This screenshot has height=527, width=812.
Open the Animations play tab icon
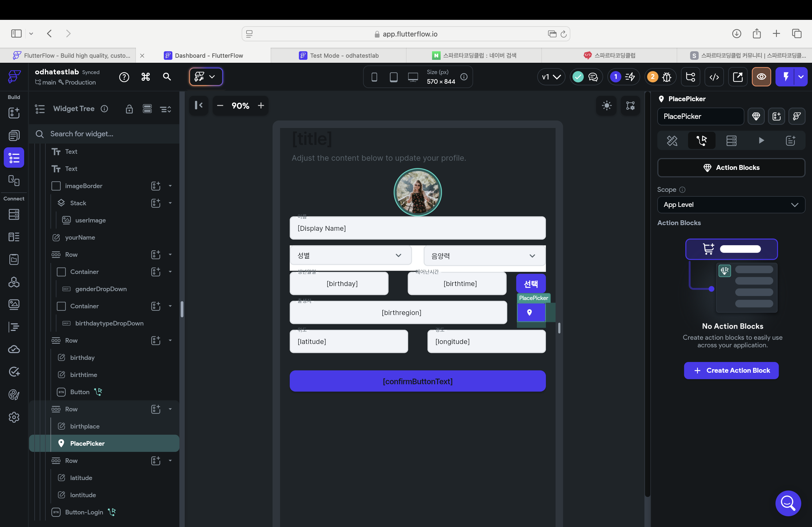[x=761, y=140]
